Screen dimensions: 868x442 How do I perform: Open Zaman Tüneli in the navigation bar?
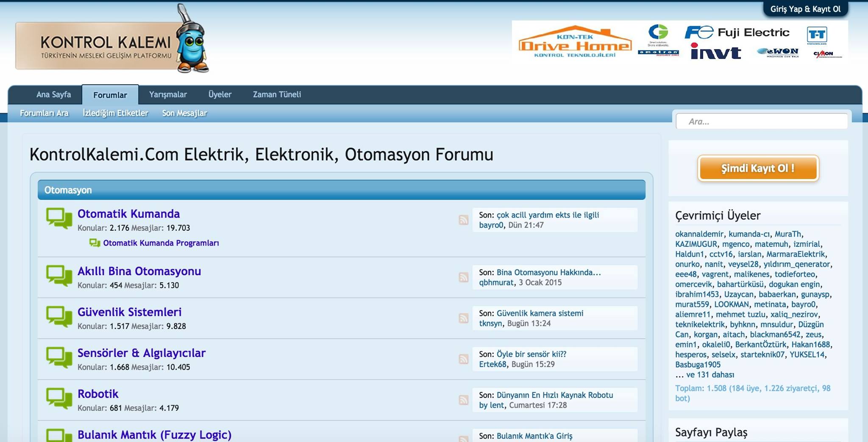point(277,94)
